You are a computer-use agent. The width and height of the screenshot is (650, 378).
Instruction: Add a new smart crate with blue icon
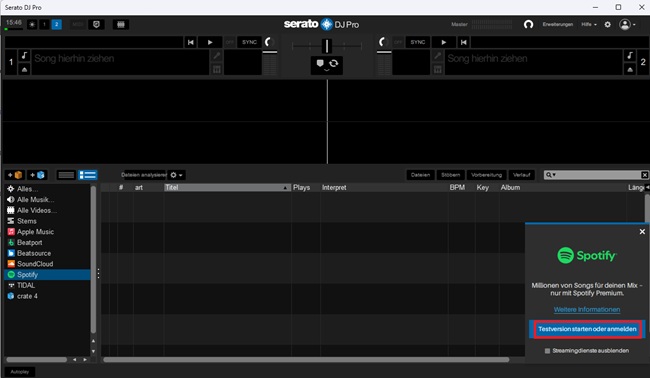[x=37, y=175]
